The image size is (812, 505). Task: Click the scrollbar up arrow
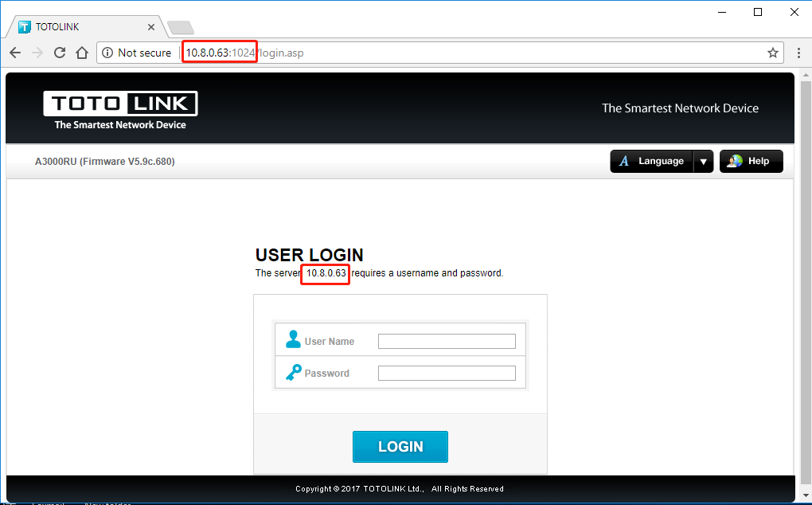click(x=806, y=76)
